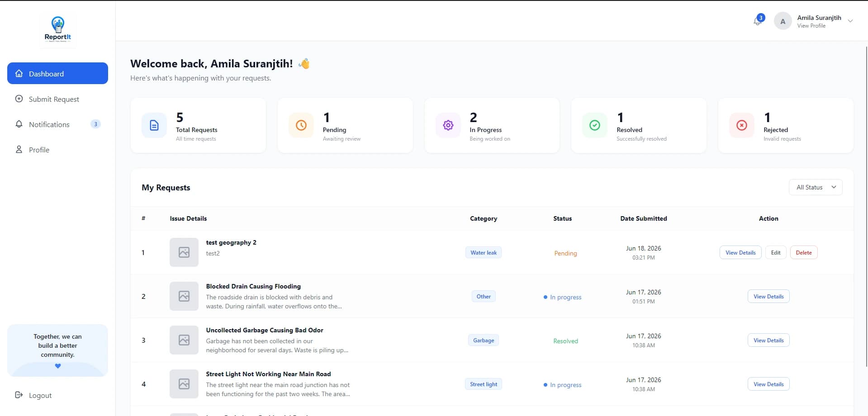868x416 pixels.
Task: Click the user avatar circle with letter A
Action: click(x=783, y=21)
